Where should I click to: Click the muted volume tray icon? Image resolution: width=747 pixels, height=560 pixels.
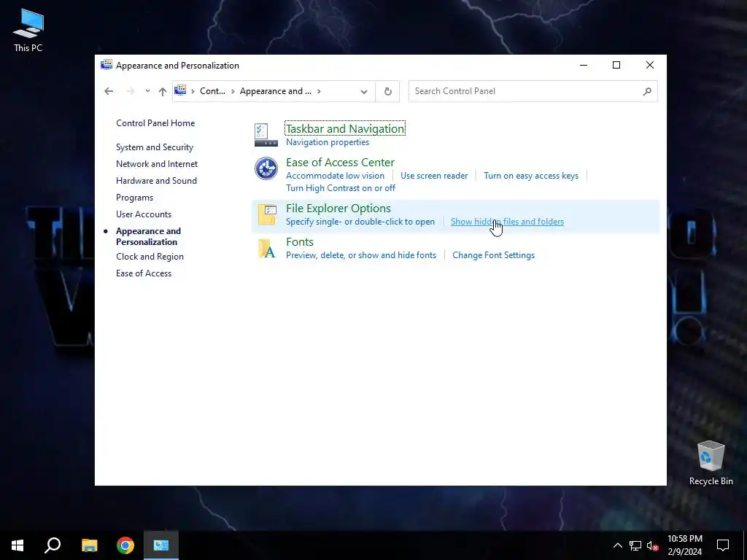coord(653,545)
